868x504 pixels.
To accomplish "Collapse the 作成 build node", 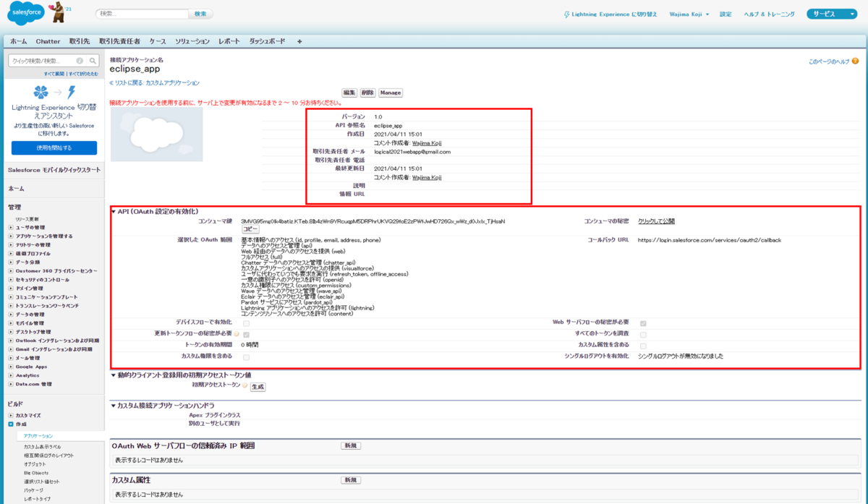I will [x=11, y=424].
